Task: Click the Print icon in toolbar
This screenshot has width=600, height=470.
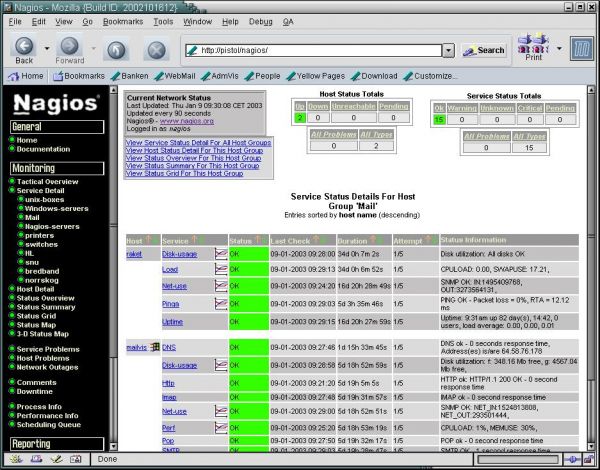Action: coord(534,48)
